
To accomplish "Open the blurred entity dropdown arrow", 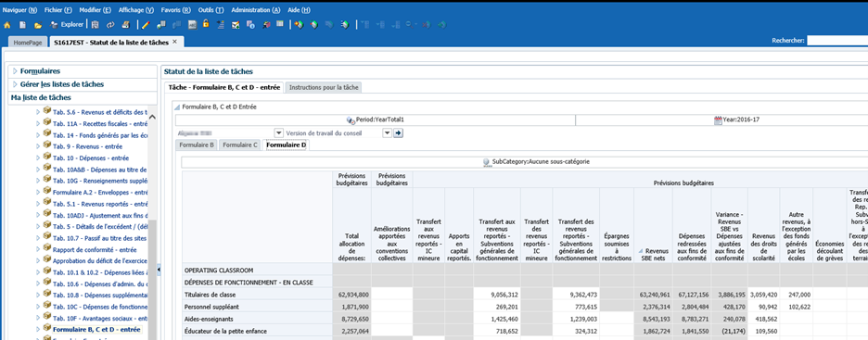I will click(279, 133).
